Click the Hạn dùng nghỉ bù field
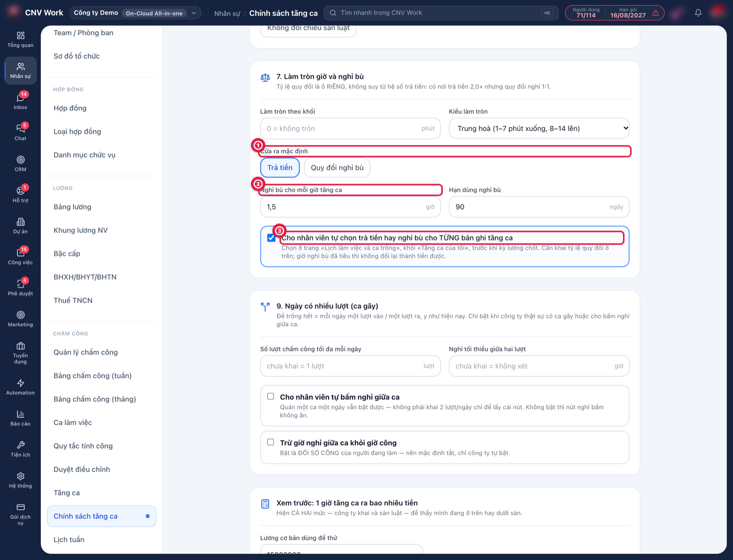This screenshot has width=733, height=560. click(539, 207)
